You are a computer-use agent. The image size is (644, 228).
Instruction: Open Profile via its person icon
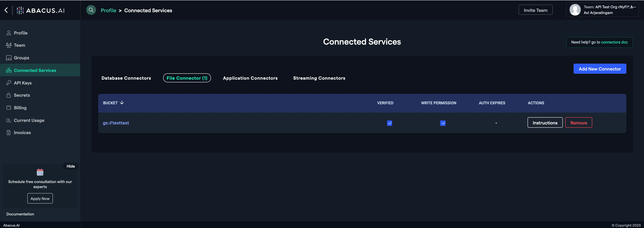coord(9,33)
